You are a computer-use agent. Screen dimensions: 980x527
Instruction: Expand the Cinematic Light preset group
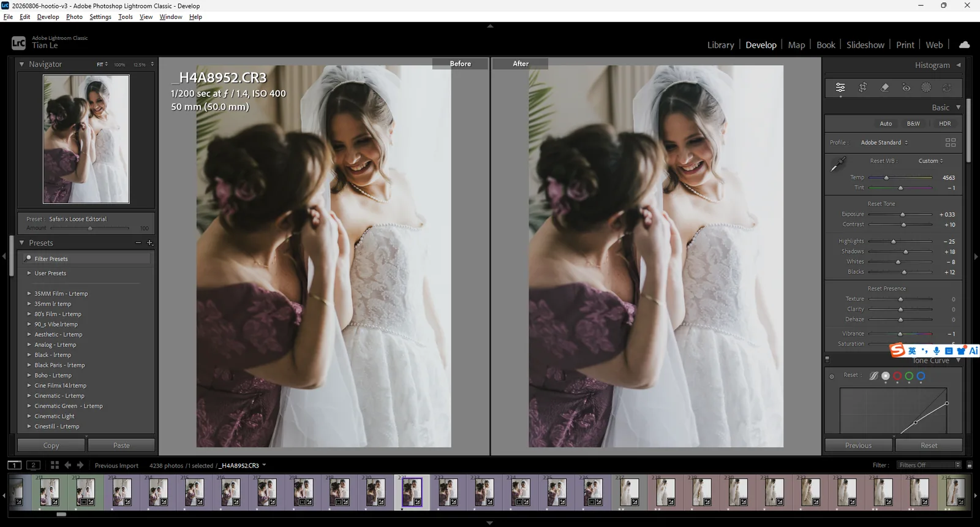click(29, 416)
